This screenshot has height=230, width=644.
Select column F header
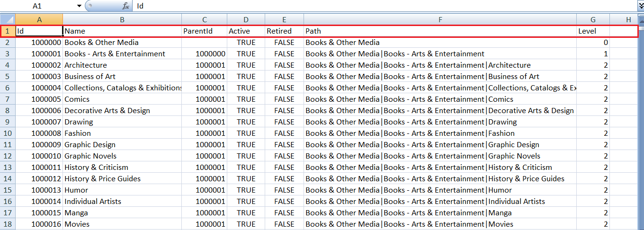[x=440, y=19]
